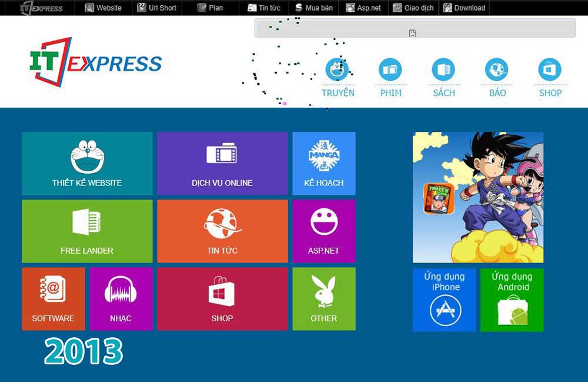Open the SÁCH circular icon
The height and width of the screenshot is (382, 588).
443,69
